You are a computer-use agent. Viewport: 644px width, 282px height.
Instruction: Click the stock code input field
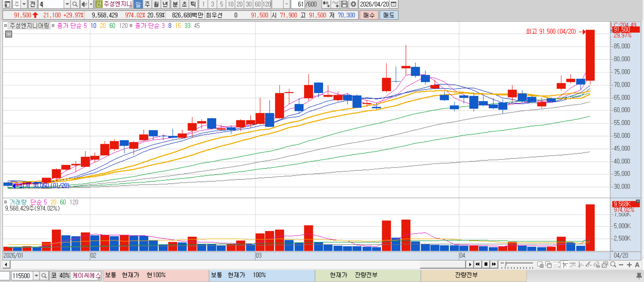pyautogui.click(x=51, y=4)
